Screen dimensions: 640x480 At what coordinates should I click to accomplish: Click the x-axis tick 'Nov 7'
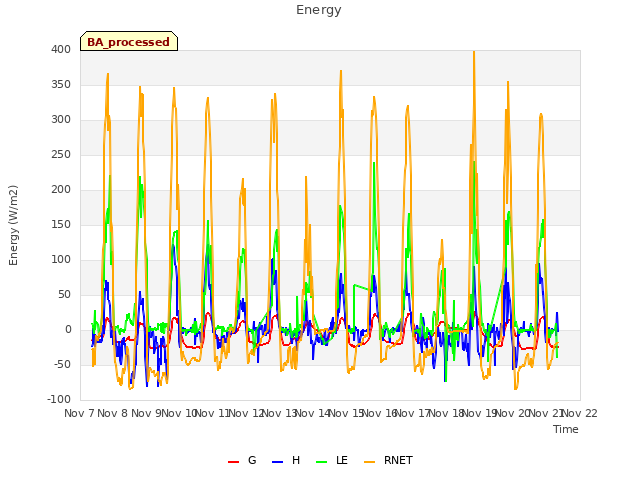click(80, 413)
